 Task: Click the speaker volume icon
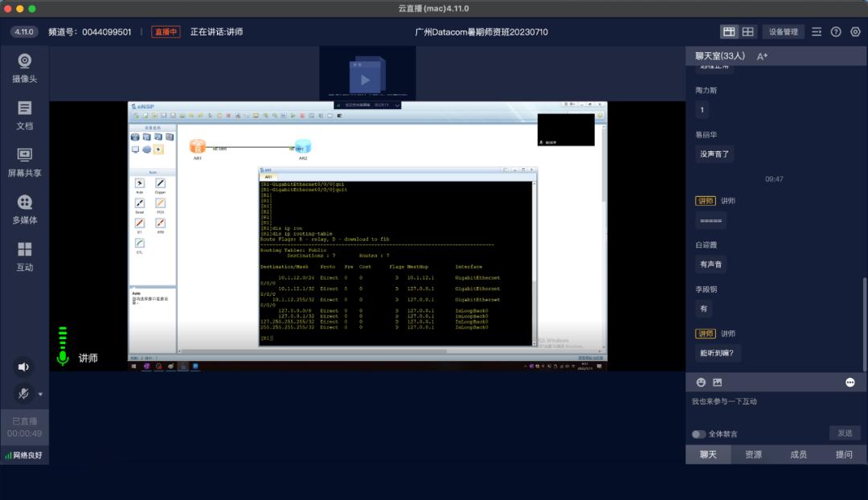(x=23, y=367)
